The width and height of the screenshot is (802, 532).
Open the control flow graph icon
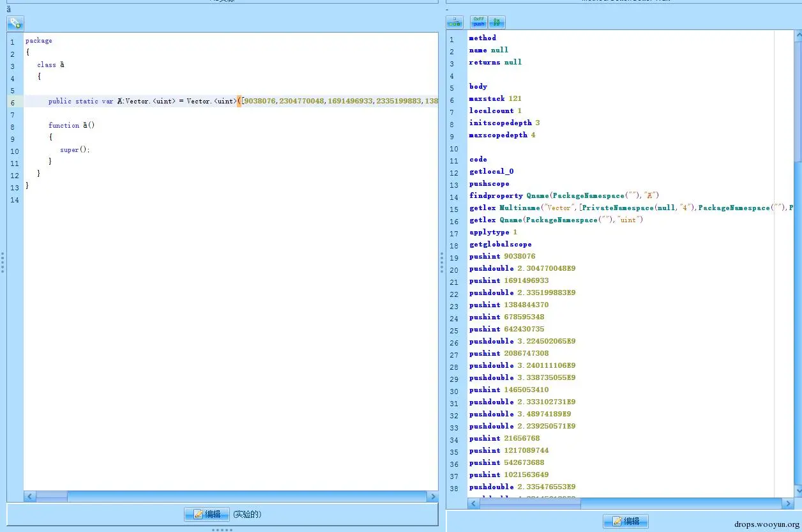point(455,22)
